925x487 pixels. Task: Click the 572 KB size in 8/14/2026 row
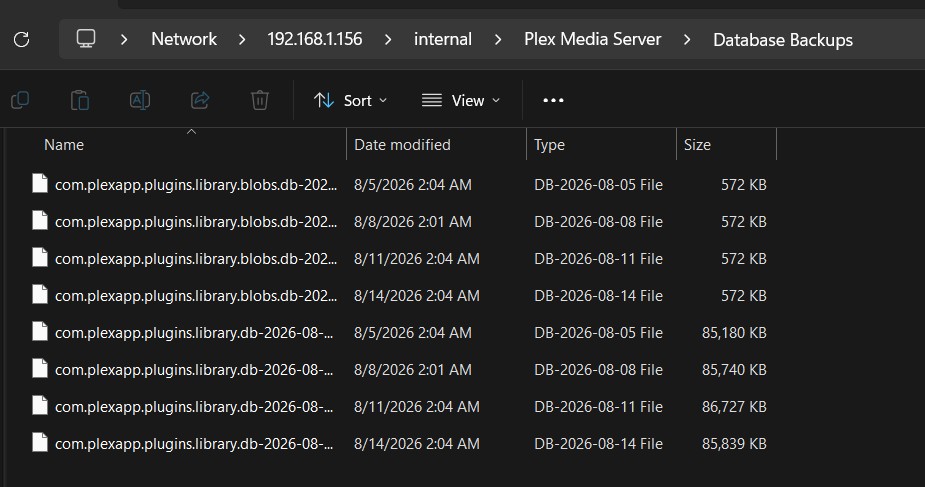click(x=743, y=296)
